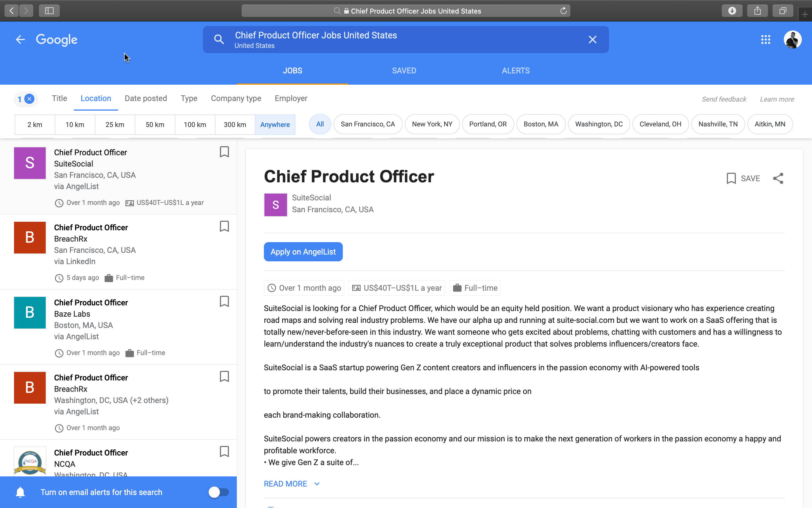Viewport: 812px width, 508px height.
Task: Select the 300 km distance option
Action: 235,125
